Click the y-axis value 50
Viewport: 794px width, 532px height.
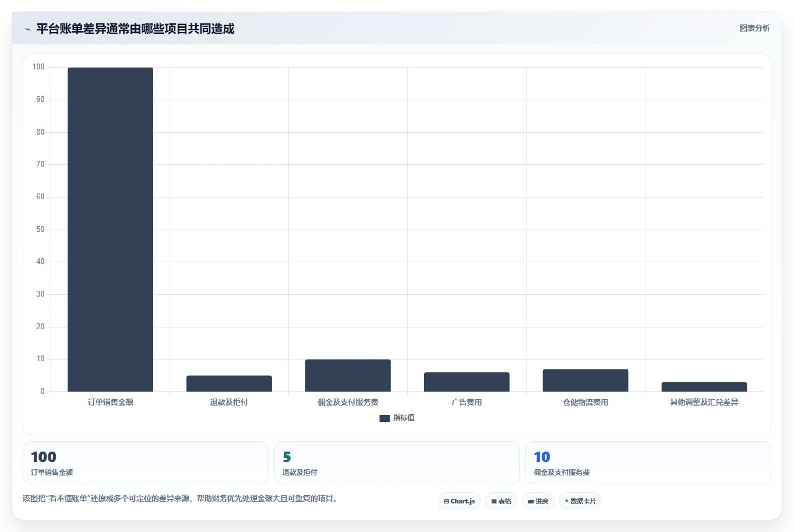(40, 230)
